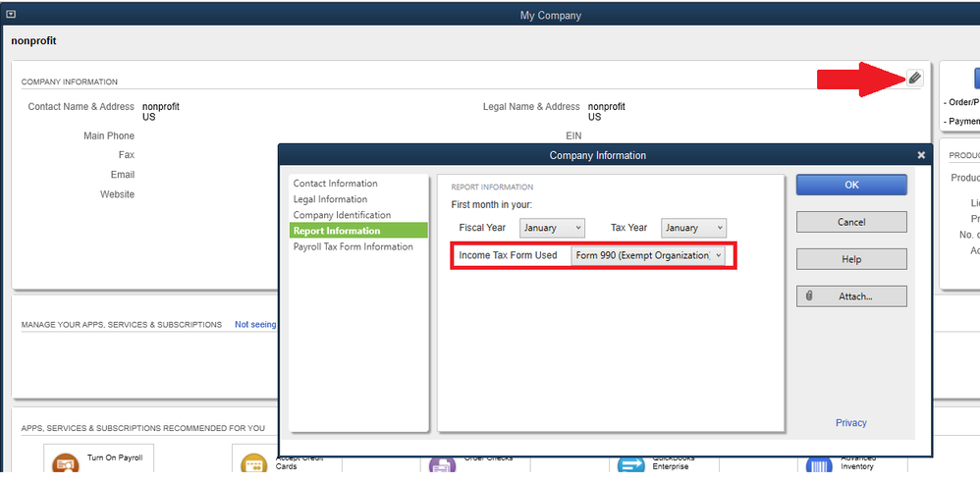
Task: Click the 'First month in your:' text
Action: coord(491,204)
